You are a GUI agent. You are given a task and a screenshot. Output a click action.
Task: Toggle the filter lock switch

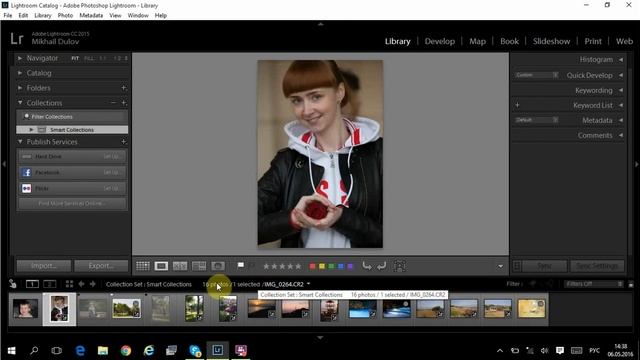click(631, 284)
